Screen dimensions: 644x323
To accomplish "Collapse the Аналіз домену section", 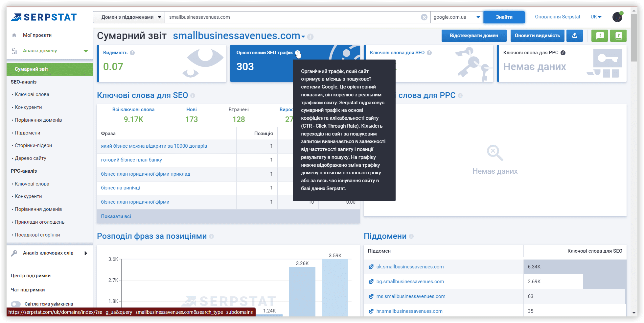I will tap(86, 51).
